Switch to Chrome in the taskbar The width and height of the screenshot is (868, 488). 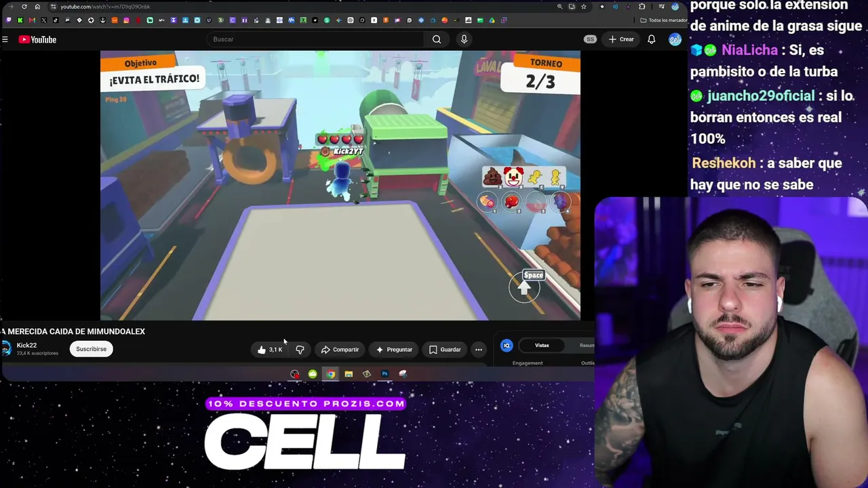(x=330, y=373)
